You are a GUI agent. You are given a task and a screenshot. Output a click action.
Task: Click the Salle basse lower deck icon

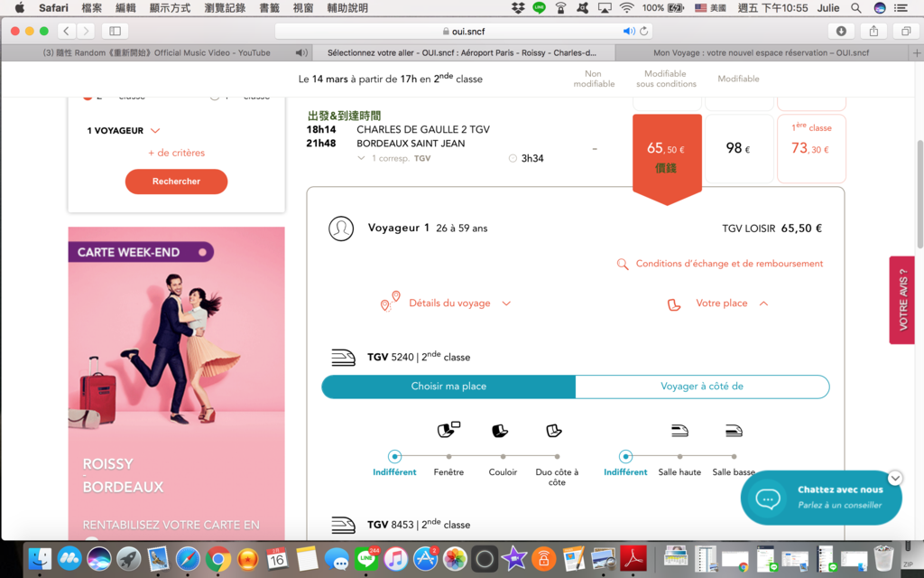click(x=734, y=431)
